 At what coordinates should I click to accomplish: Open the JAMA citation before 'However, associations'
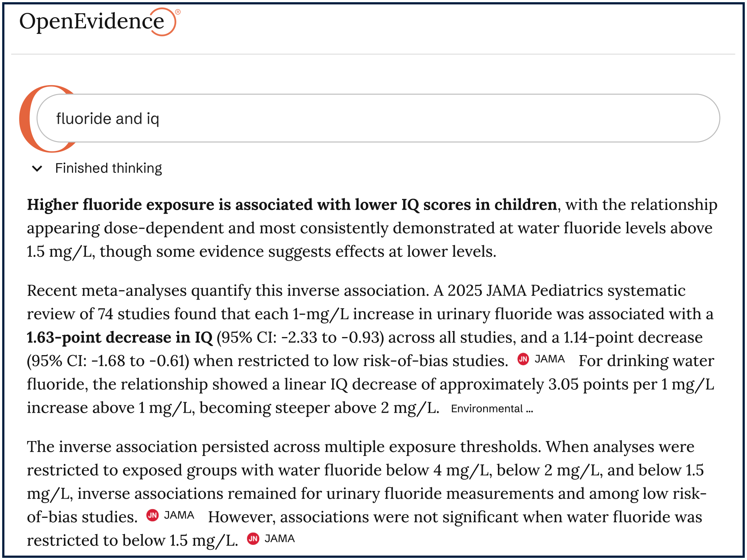pos(179,516)
